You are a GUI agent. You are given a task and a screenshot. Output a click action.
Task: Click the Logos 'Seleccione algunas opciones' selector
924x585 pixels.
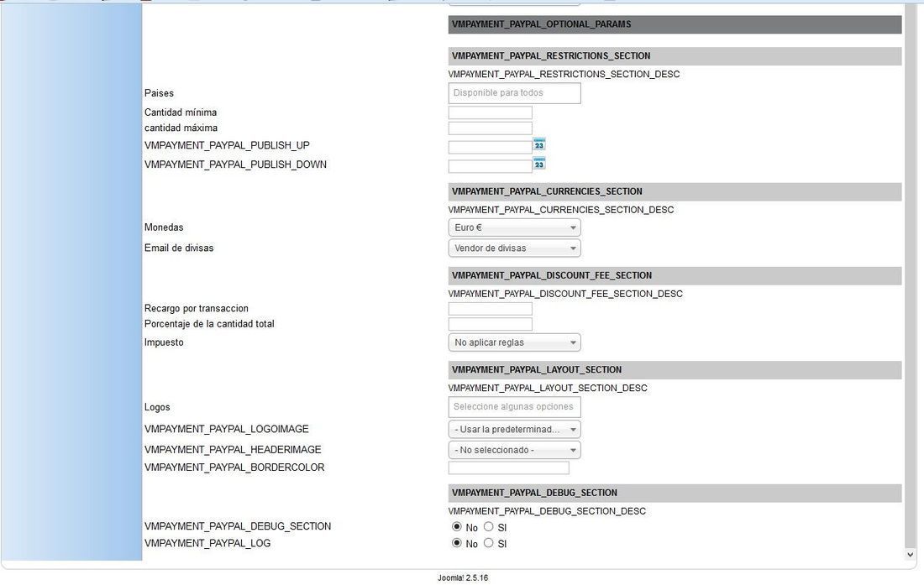tap(514, 407)
